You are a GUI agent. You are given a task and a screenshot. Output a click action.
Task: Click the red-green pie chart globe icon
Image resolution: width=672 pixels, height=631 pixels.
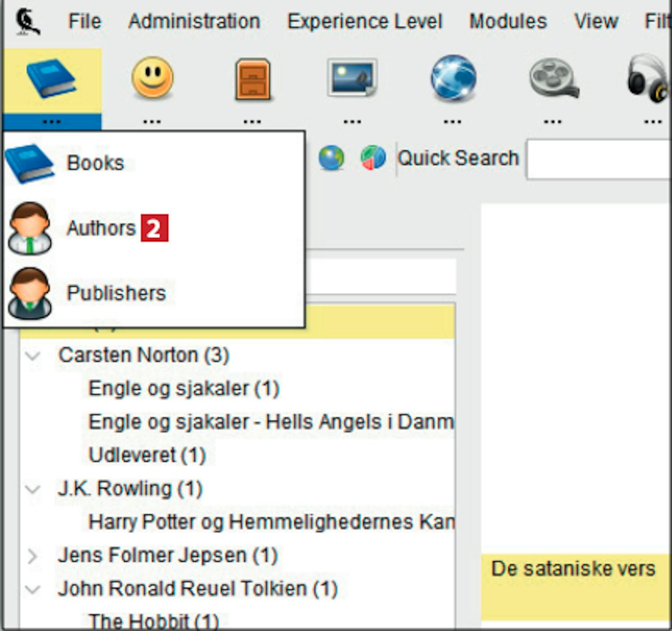pyautogui.click(x=373, y=158)
